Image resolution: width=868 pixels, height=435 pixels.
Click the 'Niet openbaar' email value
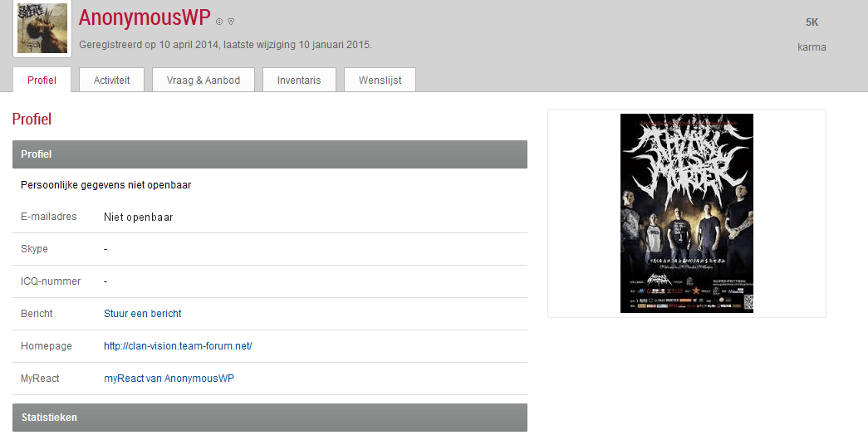coord(139,217)
